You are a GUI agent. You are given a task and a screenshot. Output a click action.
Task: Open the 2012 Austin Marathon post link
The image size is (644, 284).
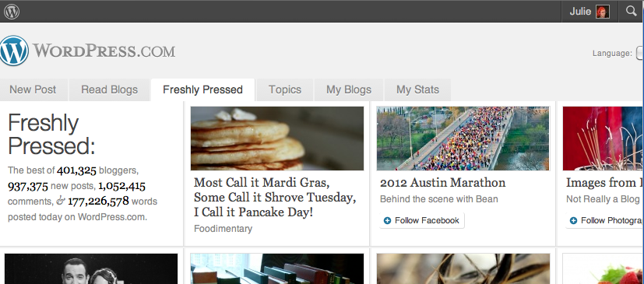(x=443, y=183)
